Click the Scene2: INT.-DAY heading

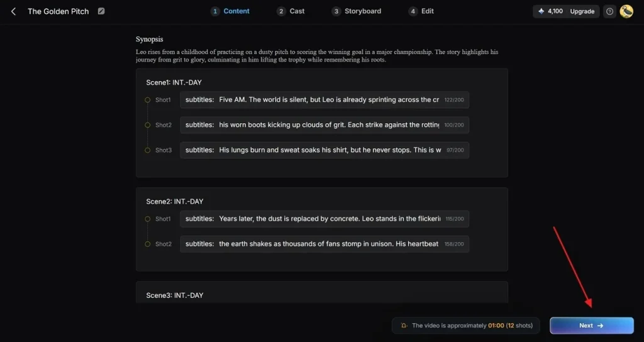coord(175,202)
